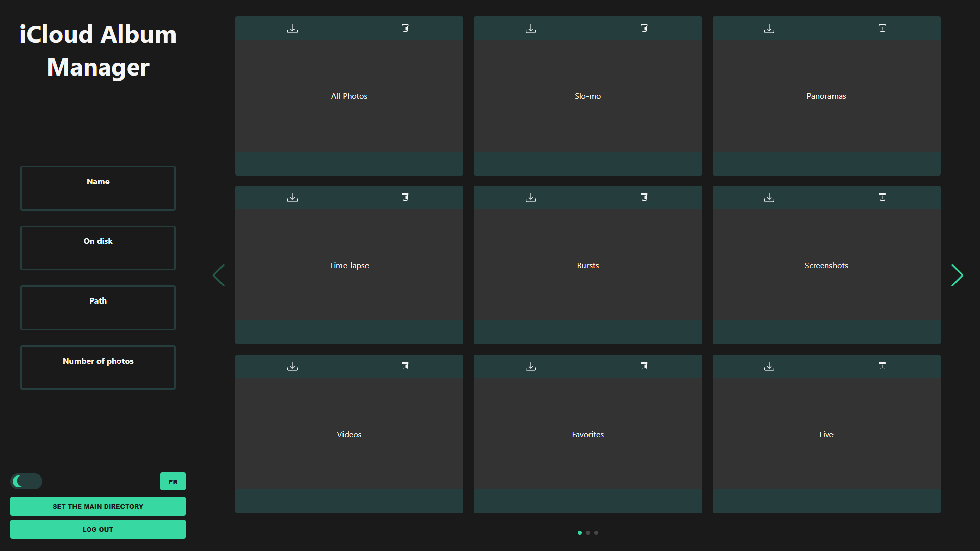Image resolution: width=980 pixels, height=551 pixels.
Task: Delete the Screenshots album
Action: pyautogui.click(x=883, y=197)
